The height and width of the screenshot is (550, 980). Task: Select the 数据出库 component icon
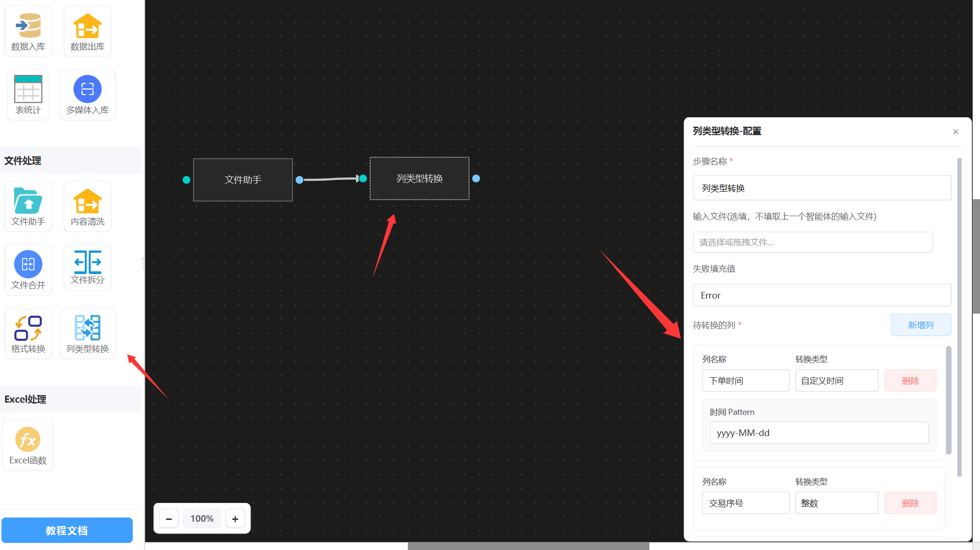tap(87, 26)
